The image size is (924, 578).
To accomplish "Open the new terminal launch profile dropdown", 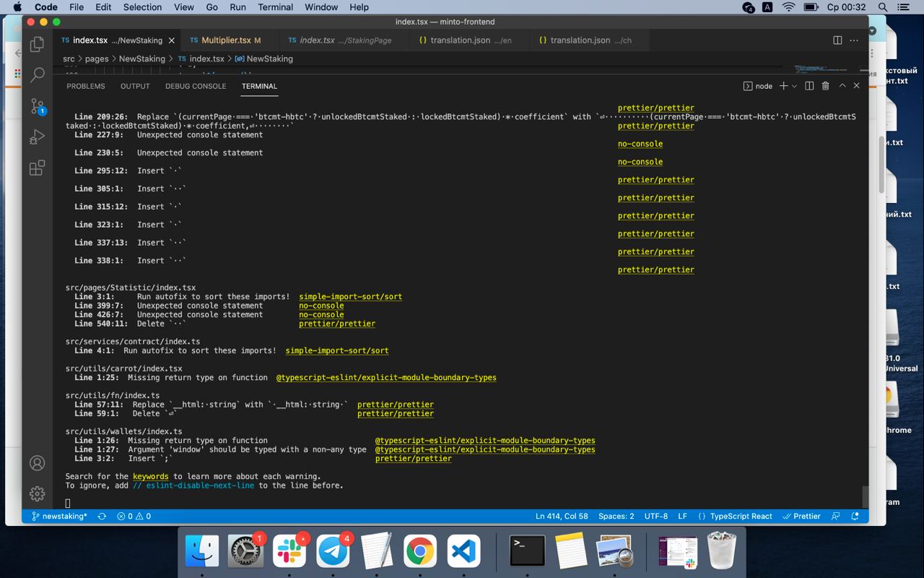I will (795, 86).
